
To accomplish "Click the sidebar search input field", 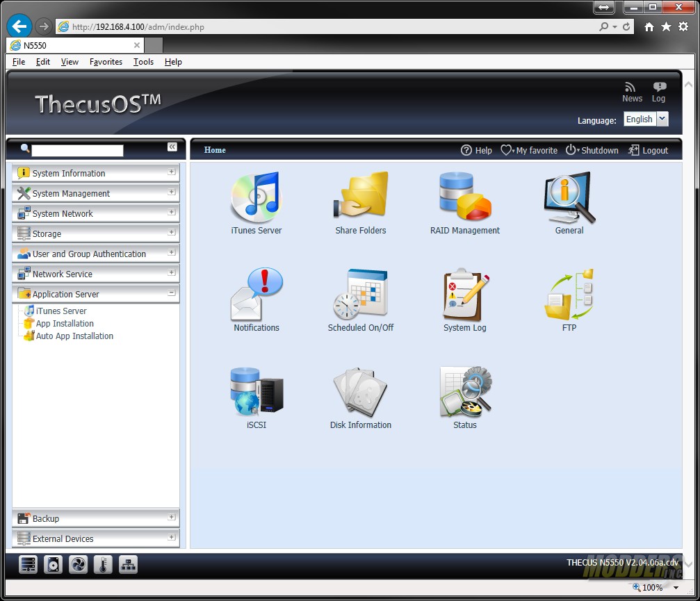I will point(77,150).
